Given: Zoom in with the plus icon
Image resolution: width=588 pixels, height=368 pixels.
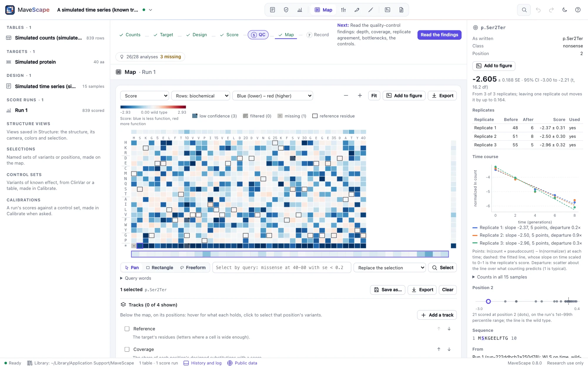Looking at the screenshot, I should [x=360, y=96].
